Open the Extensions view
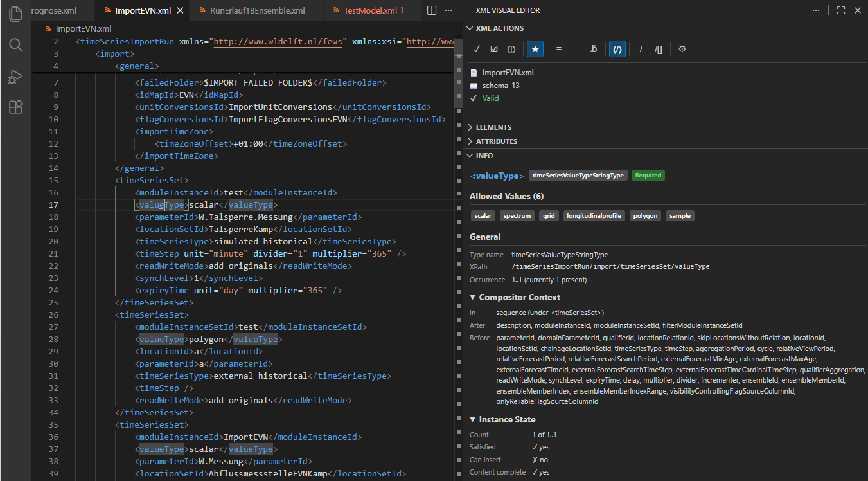This screenshot has height=481, width=868. click(x=15, y=107)
